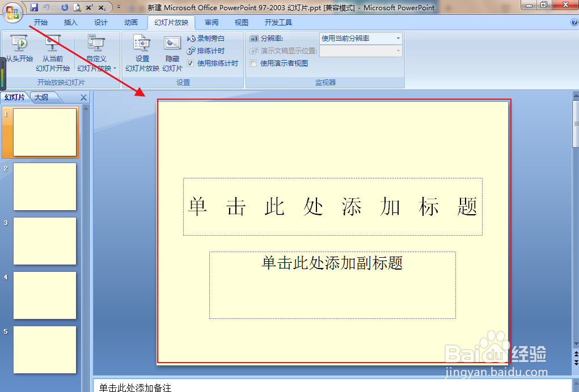The image size is (579, 392).
Task: Select slide 3 thumbnail
Action: click(x=45, y=241)
